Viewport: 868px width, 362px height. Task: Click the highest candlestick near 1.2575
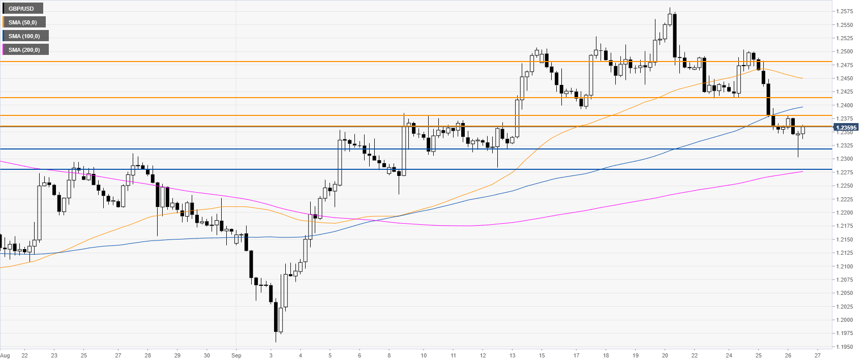670,19
